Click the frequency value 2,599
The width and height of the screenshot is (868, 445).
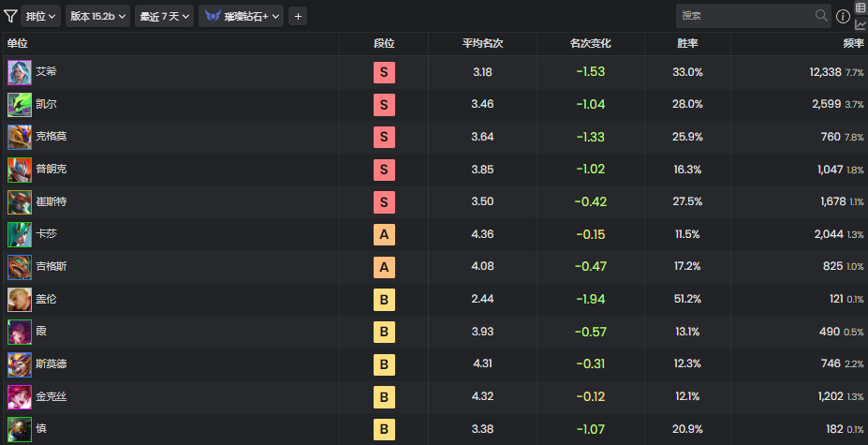click(x=827, y=104)
